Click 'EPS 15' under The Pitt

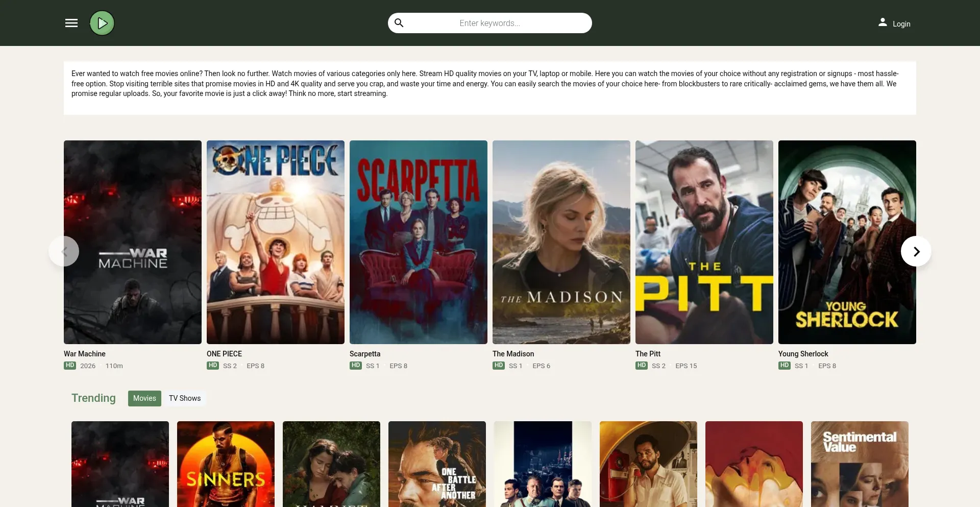[686, 366]
